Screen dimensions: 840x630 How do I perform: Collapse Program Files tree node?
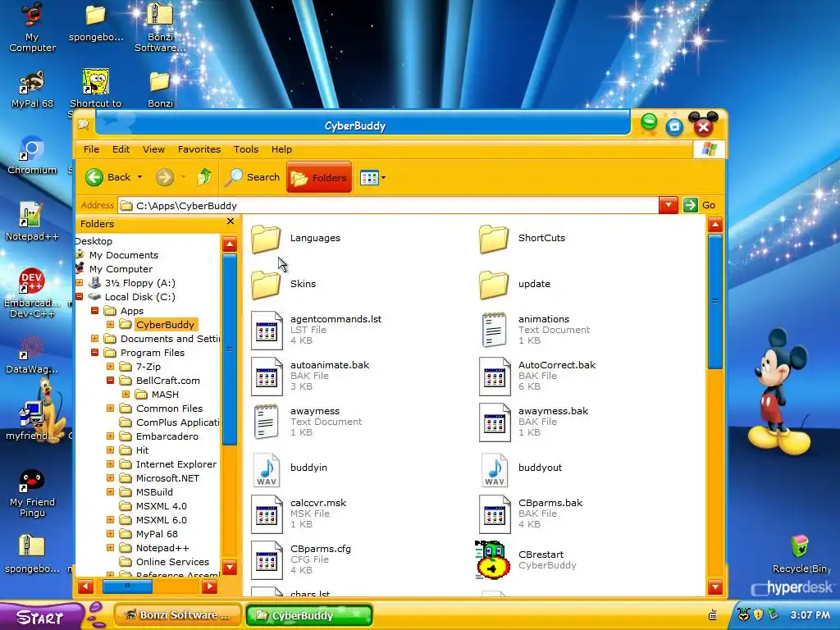95,352
